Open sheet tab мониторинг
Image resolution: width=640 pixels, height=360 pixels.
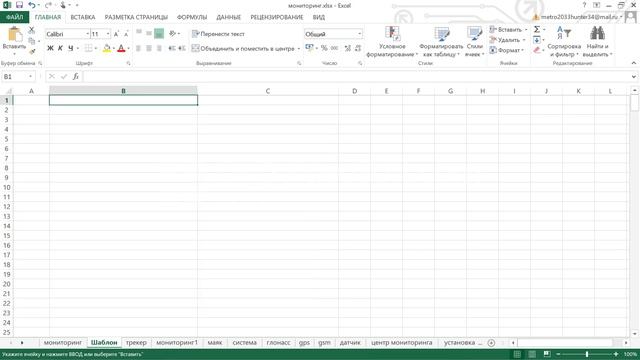coord(63,343)
